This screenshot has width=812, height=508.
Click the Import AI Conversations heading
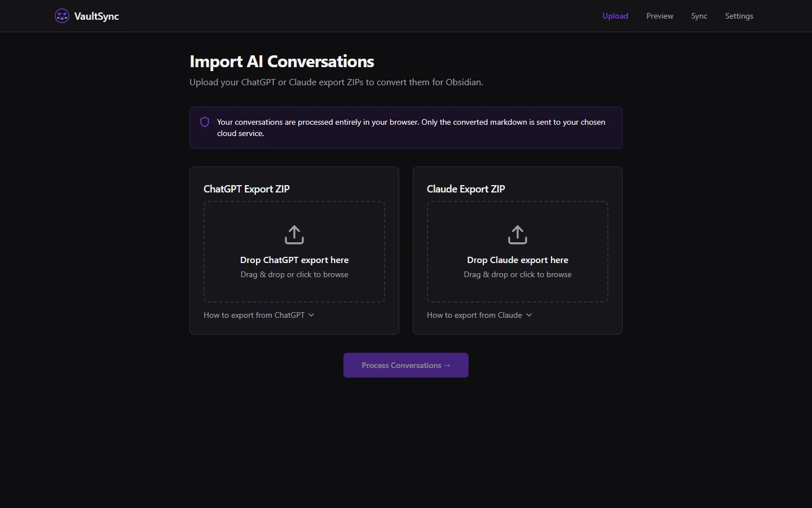click(x=282, y=62)
